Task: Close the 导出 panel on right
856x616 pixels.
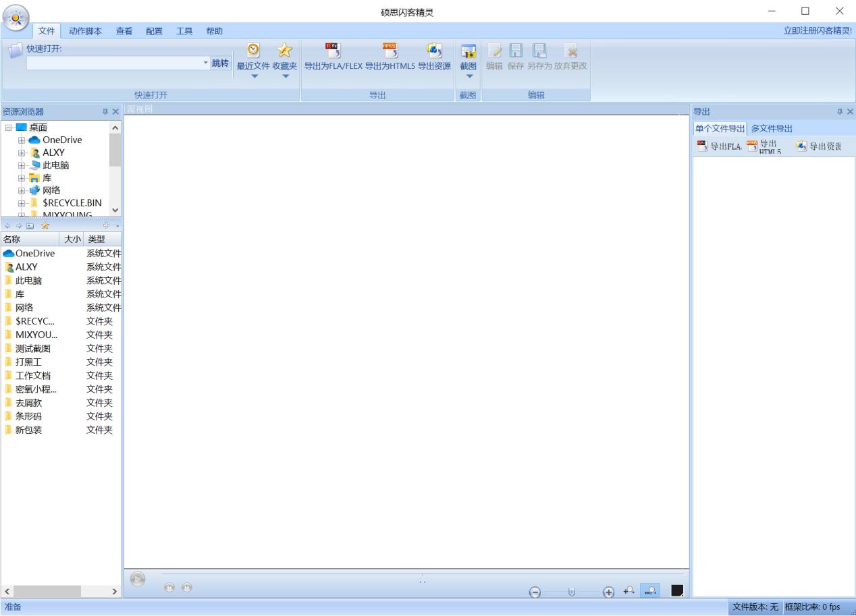Action: pos(850,111)
